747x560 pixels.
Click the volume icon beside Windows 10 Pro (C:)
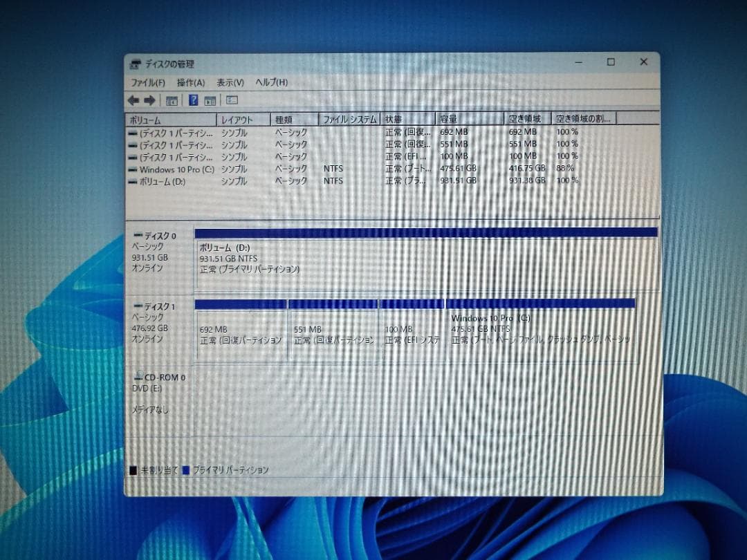(133, 169)
